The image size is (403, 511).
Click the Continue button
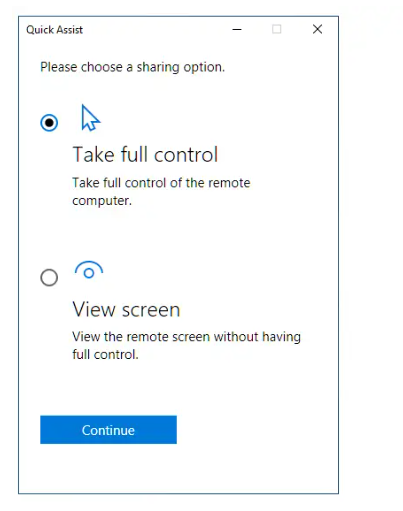pos(108,430)
